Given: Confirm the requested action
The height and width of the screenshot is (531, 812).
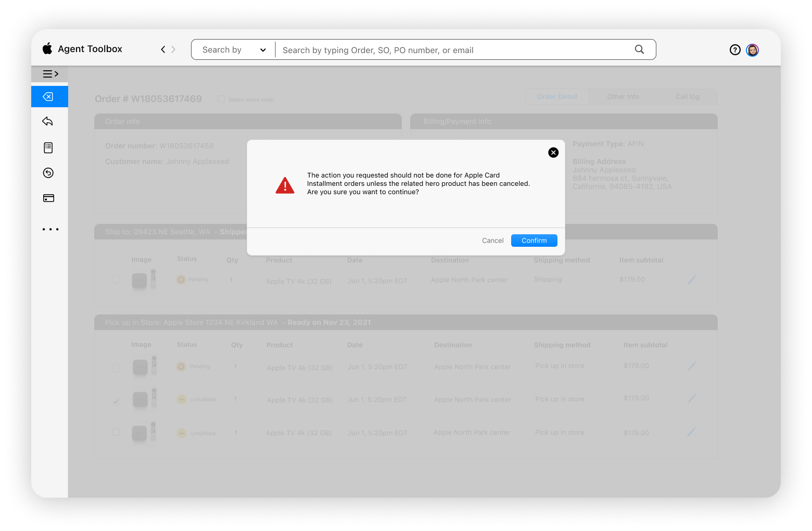Looking at the screenshot, I should [x=534, y=241].
